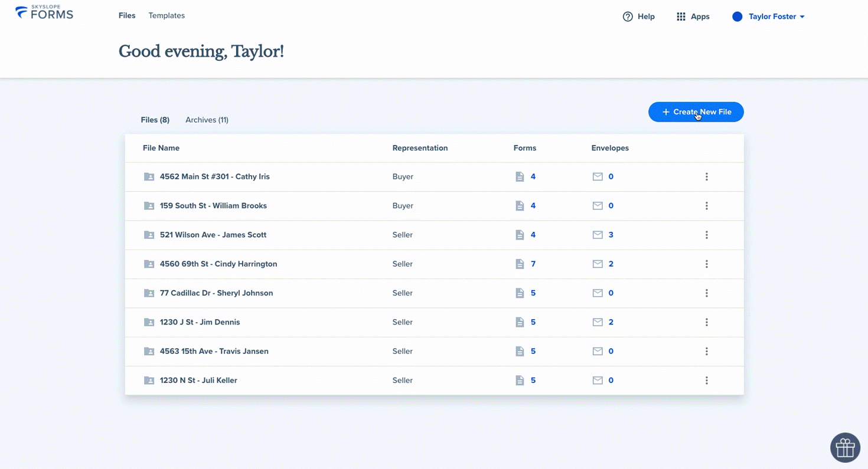Open more options for 521 Wilson Ave
868x469 pixels.
(706, 235)
